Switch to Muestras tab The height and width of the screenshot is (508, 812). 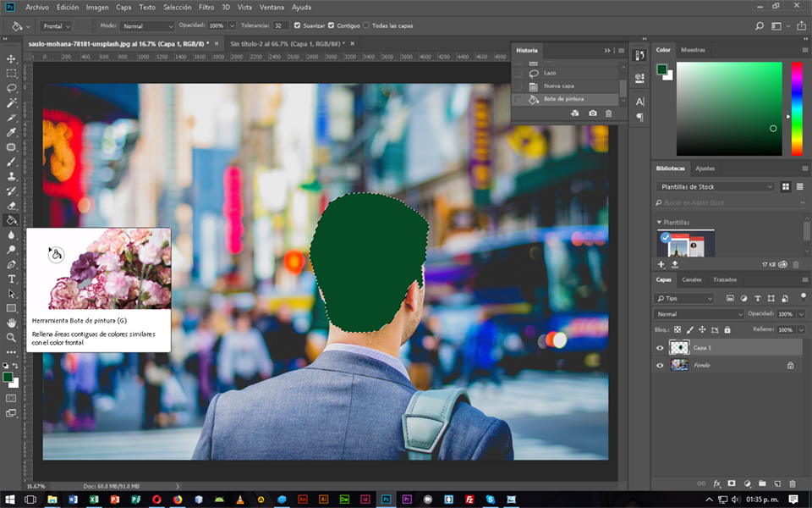[693, 50]
